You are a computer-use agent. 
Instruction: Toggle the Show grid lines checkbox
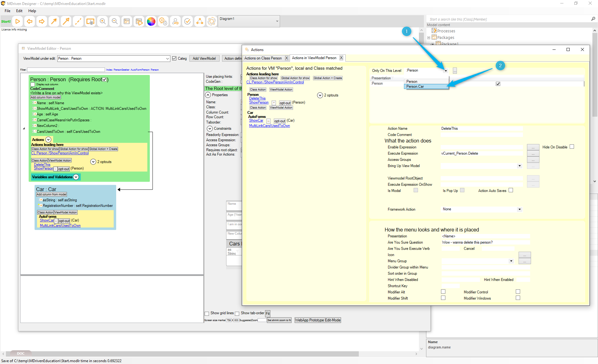207,314
